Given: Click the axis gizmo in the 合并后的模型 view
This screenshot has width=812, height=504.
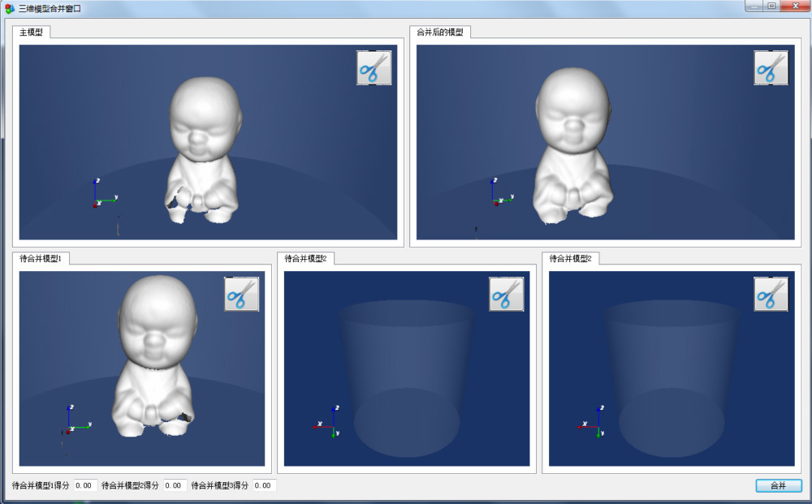Looking at the screenshot, I should [x=503, y=192].
